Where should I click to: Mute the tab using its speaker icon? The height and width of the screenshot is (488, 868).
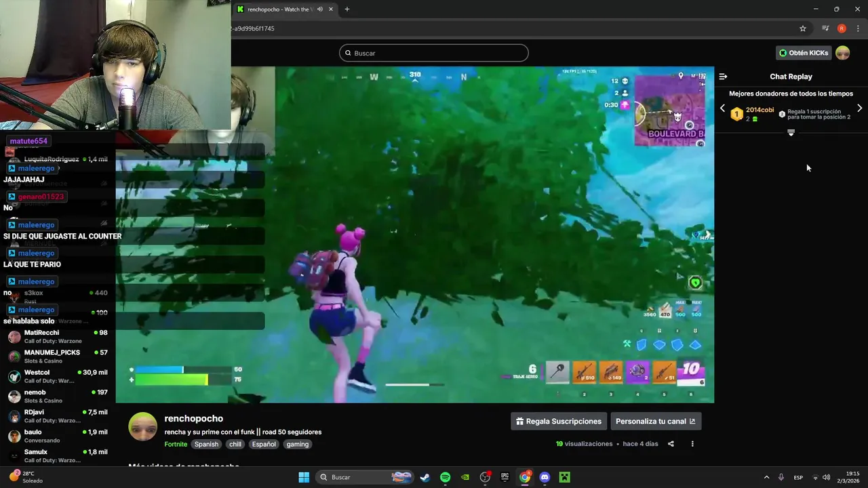pos(320,9)
